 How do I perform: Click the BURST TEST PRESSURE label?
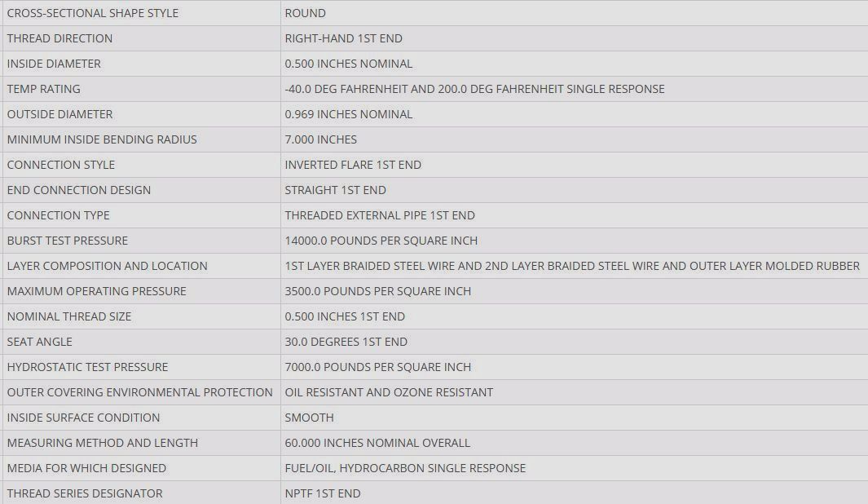click(x=67, y=241)
